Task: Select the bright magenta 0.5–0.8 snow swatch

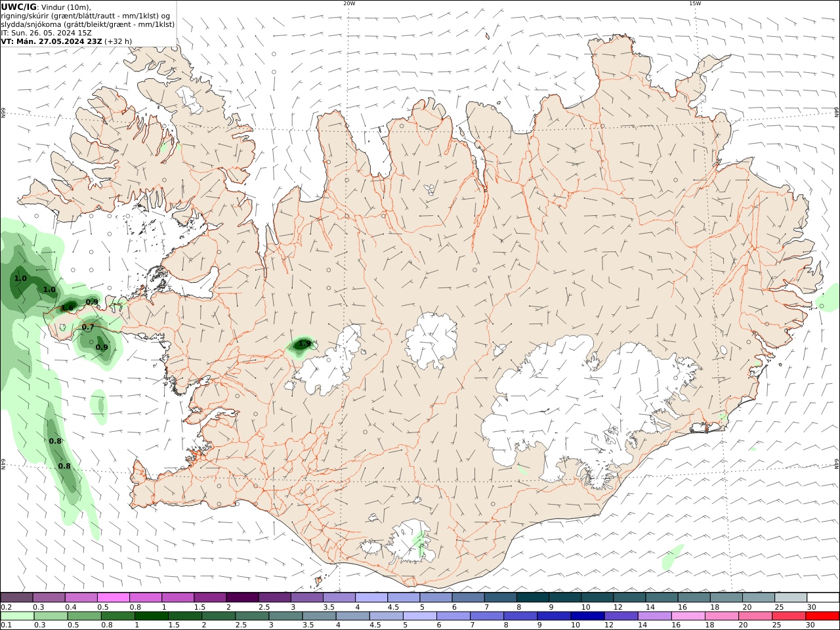Action: [114, 597]
